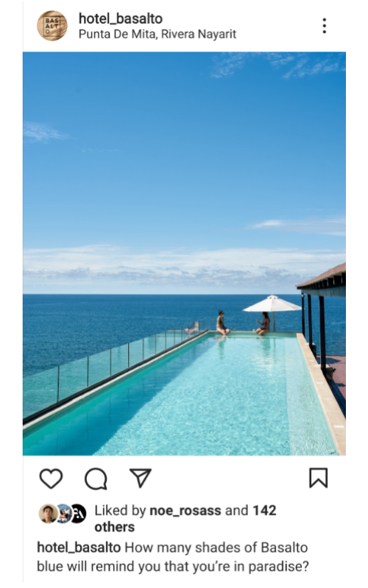Click the pergola roof at the photo's edge
This screenshot has height=588, width=368.
tap(322, 279)
